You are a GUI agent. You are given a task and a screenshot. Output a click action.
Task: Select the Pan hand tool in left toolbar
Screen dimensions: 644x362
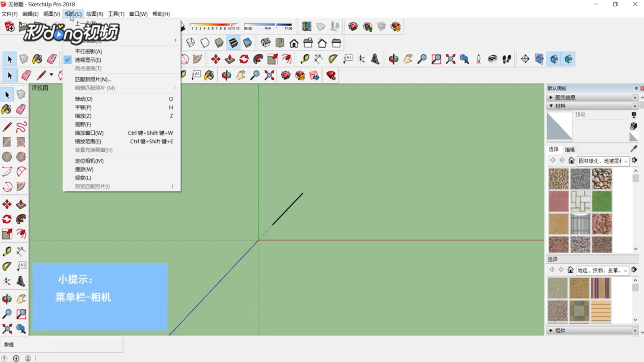click(x=21, y=299)
